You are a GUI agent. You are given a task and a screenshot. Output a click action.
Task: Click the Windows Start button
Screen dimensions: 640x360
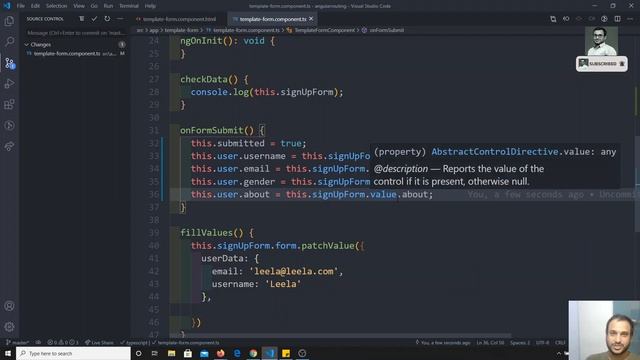point(7,353)
